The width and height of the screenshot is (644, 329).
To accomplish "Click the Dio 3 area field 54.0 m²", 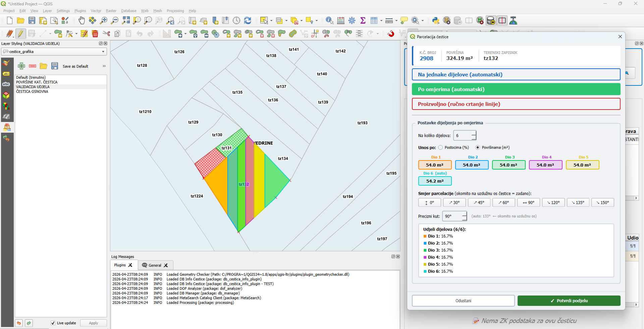I will click(508, 165).
